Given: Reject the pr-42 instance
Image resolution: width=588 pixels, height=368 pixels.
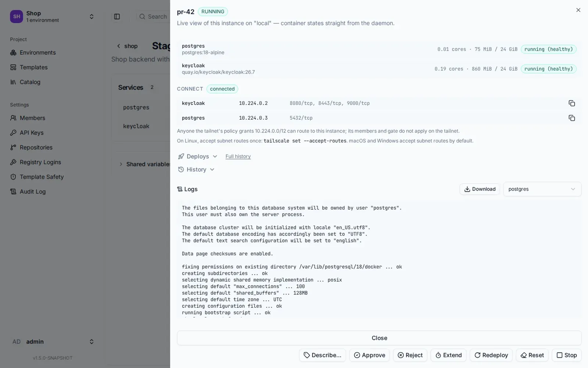Looking at the screenshot, I should pos(410,355).
